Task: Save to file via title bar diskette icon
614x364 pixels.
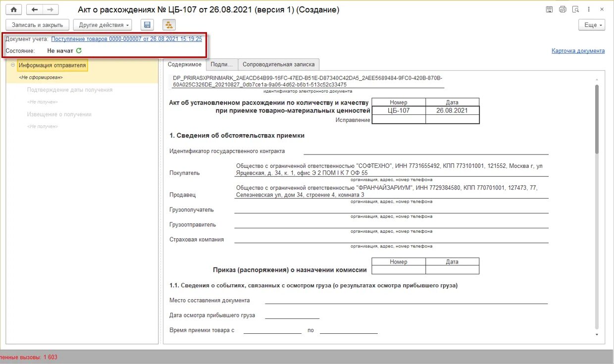Action: click(549, 9)
